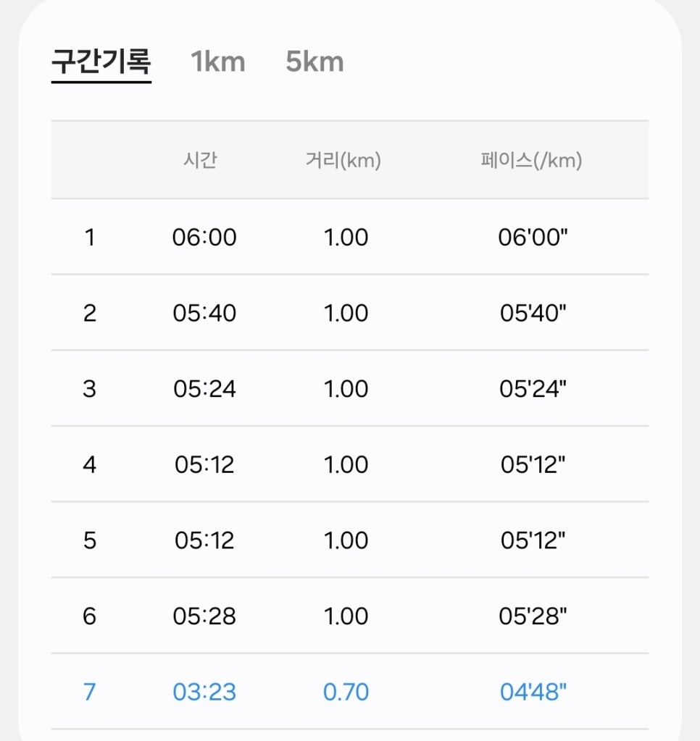Screen dimensions: 700x741
Task: Click the 페이스(/km) column header
Action: pos(532,160)
